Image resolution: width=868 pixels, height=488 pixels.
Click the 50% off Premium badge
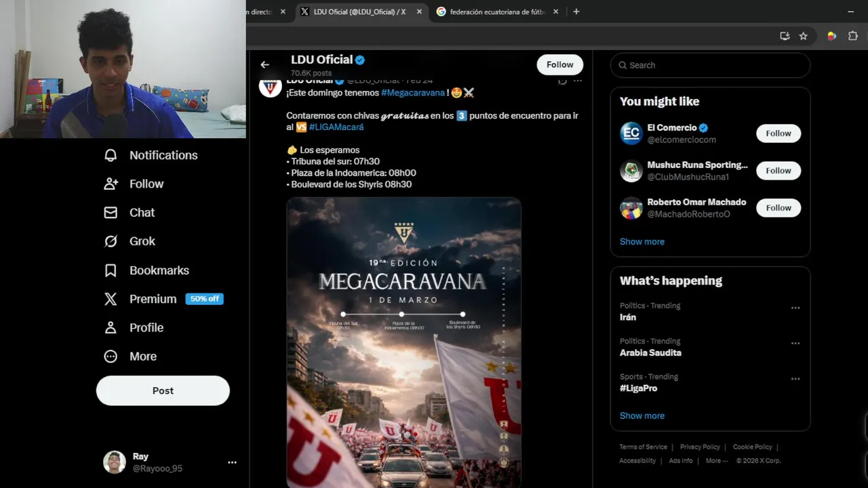tap(204, 299)
